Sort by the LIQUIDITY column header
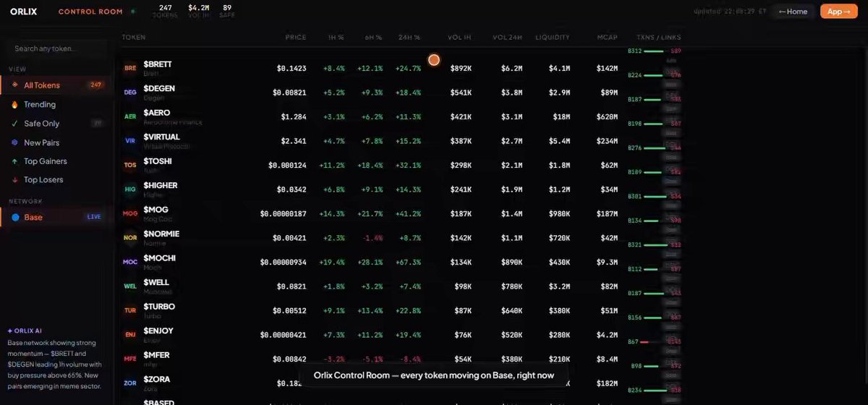This screenshot has width=868, height=405. point(553,37)
